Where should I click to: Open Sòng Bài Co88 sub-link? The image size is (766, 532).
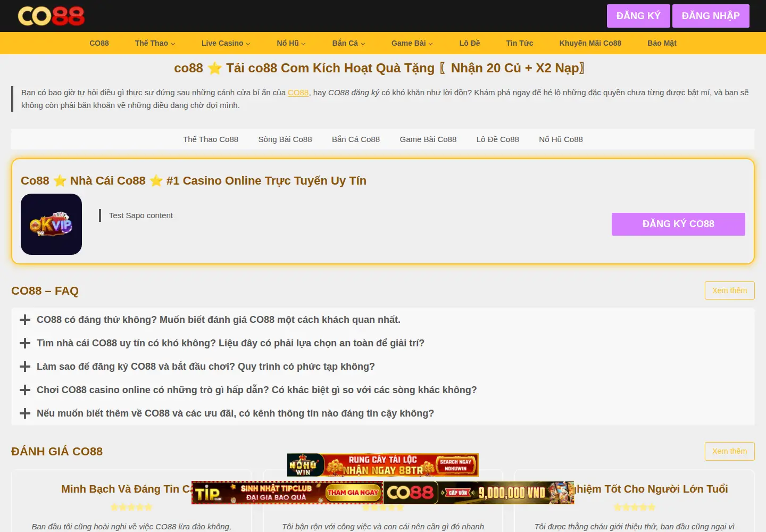285,139
